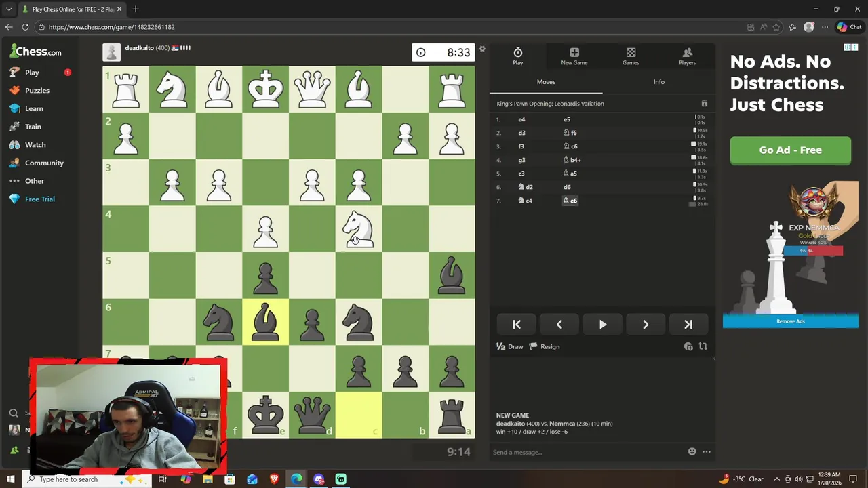Step forward one move
Viewport: 868px width, 488px height.
click(x=645, y=325)
